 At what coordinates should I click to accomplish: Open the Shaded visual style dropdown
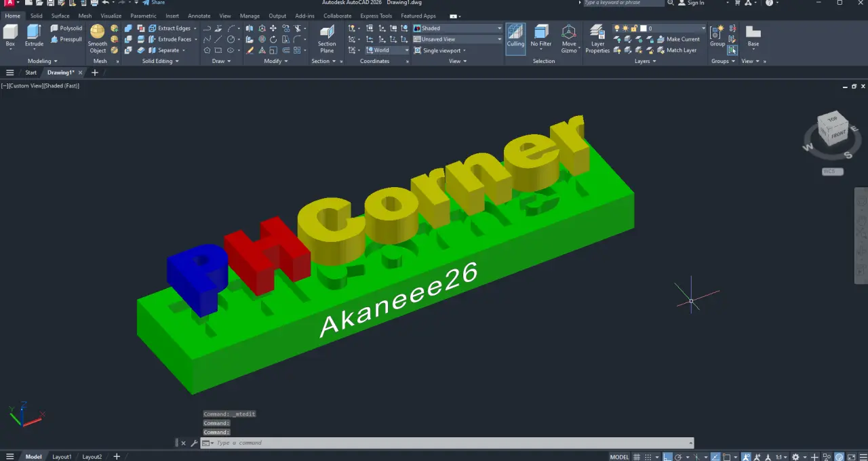458,28
